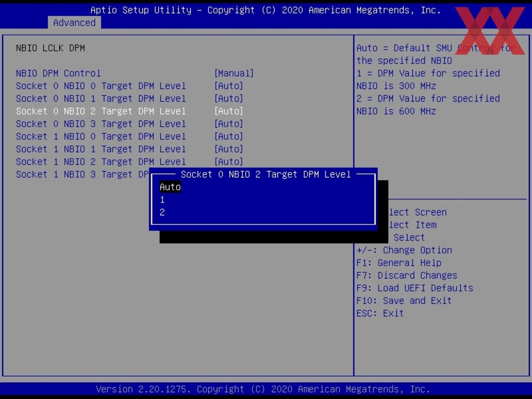Click help text 'Auto = Default SMU Control'

pos(425,48)
